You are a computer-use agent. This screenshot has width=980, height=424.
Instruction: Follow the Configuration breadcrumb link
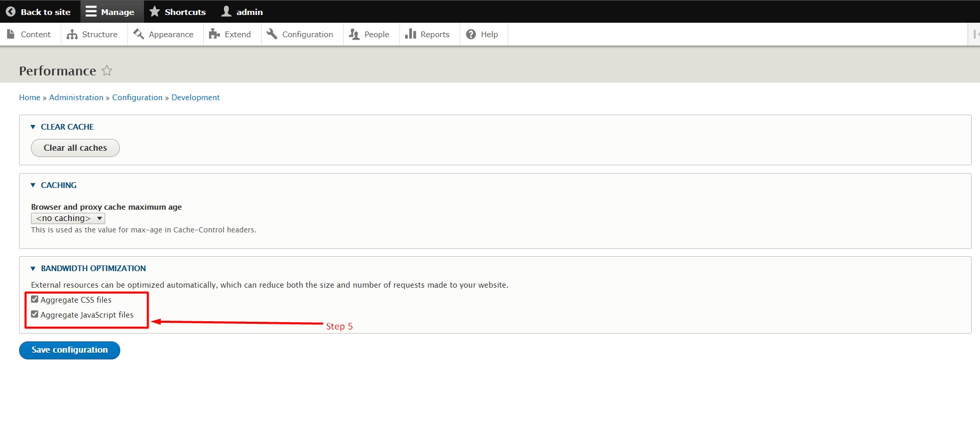coord(137,98)
